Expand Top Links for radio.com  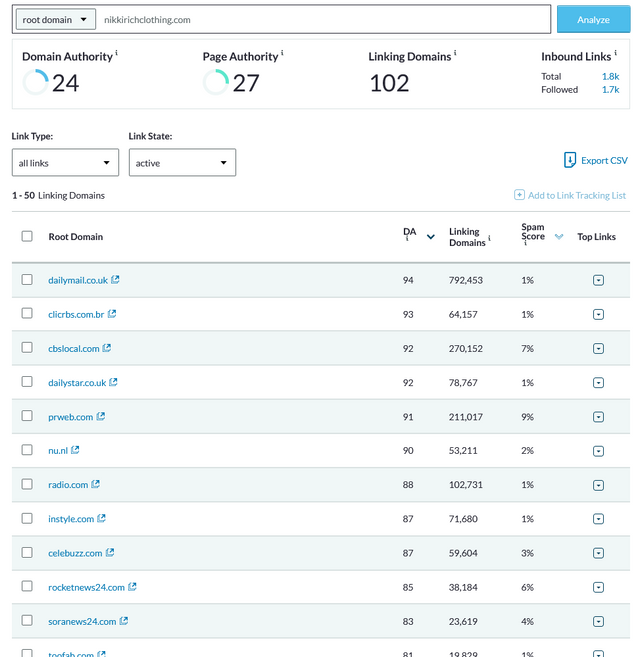pos(599,485)
